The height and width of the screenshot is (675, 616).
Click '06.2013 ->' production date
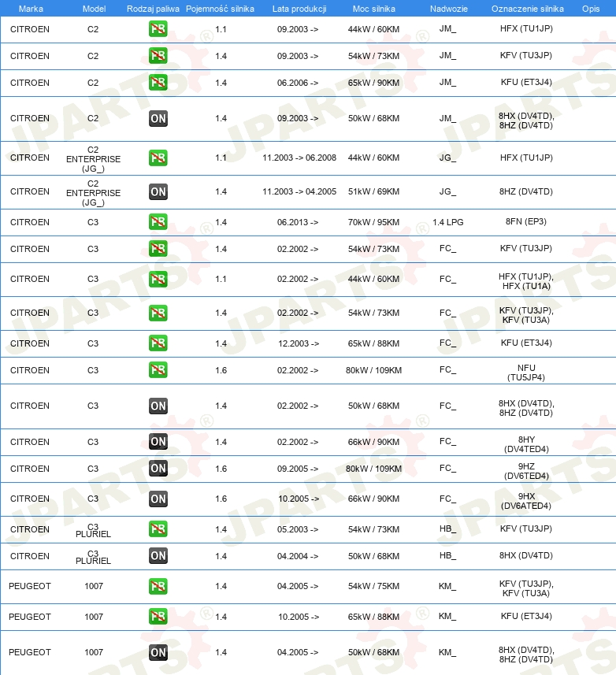click(298, 222)
